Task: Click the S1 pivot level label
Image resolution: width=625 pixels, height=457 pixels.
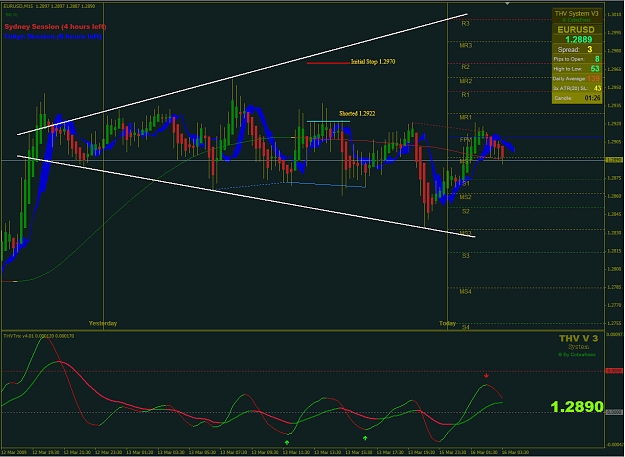Action: tap(466, 183)
